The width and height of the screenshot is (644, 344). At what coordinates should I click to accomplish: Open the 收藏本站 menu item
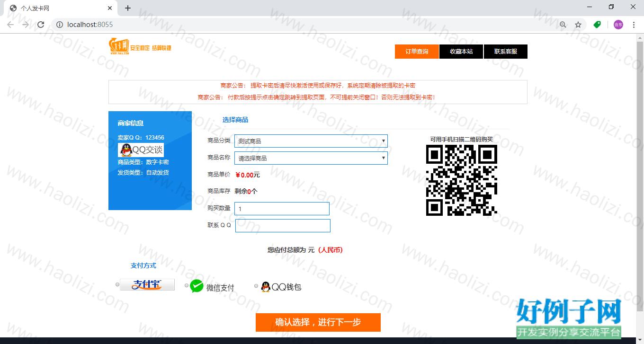(461, 52)
